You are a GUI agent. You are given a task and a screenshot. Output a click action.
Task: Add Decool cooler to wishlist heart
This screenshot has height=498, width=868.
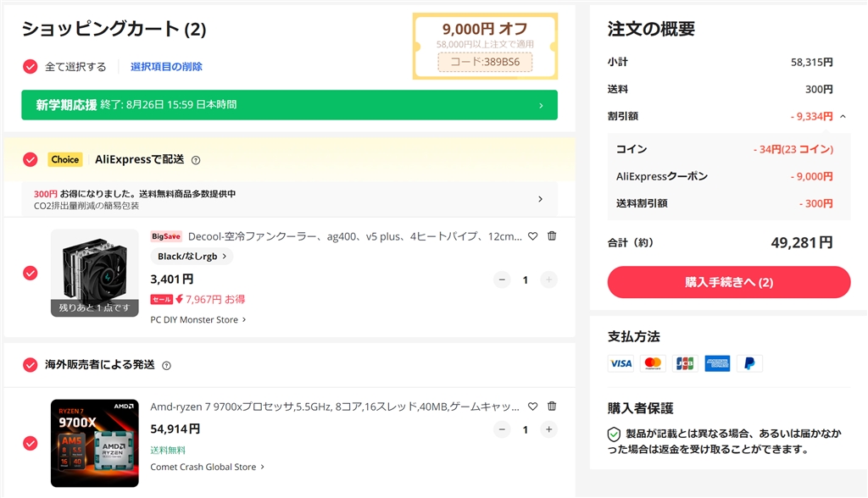pos(532,236)
